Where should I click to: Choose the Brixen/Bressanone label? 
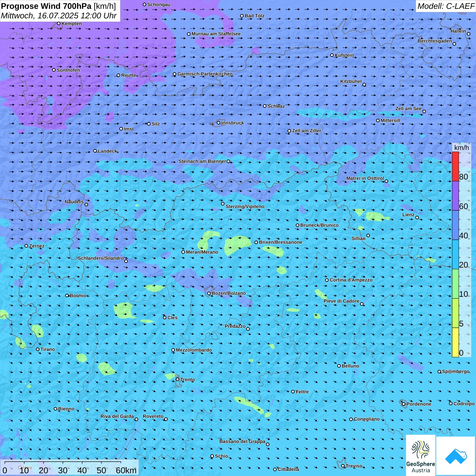pyautogui.click(x=280, y=242)
